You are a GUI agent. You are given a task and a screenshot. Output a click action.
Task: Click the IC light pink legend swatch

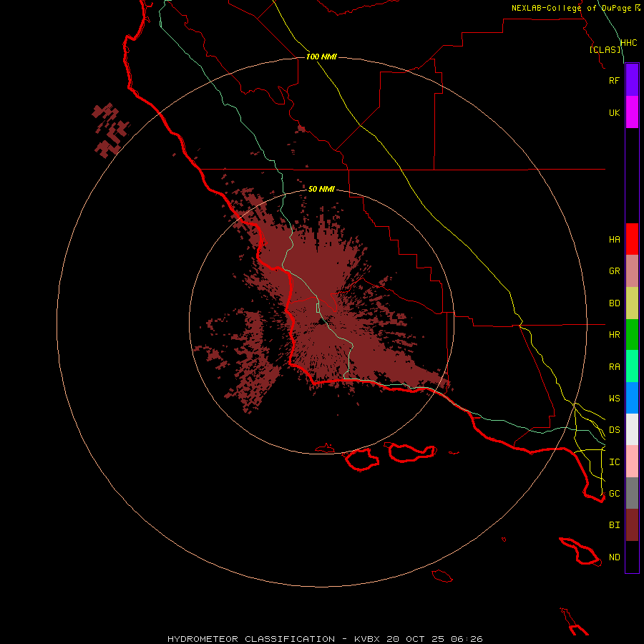point(632,462)
